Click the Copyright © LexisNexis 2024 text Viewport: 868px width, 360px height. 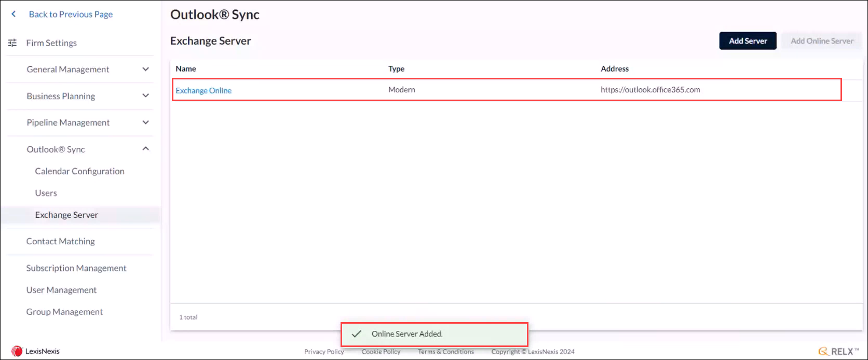pyautogui.click(x=533, y=352)
